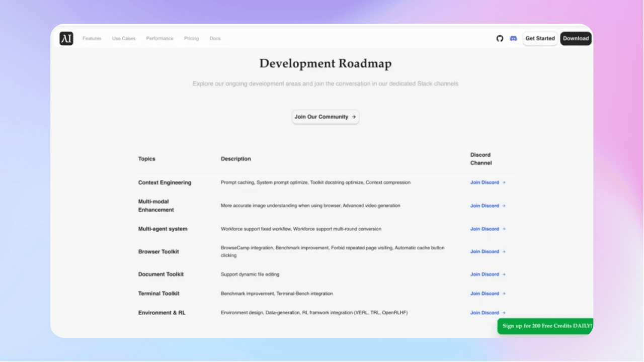Click the black Download button
The width and height of the screenshot is (644, 362).
point(576,39)
